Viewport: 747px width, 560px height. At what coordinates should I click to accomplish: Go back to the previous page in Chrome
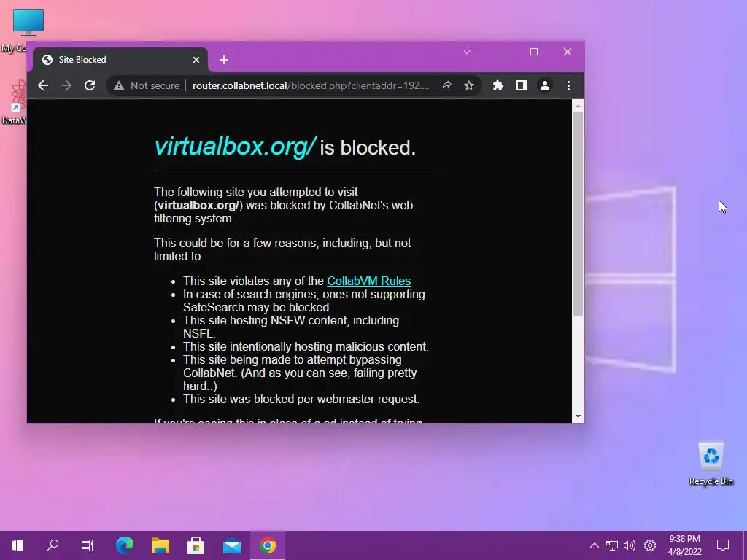pos(43,86)
